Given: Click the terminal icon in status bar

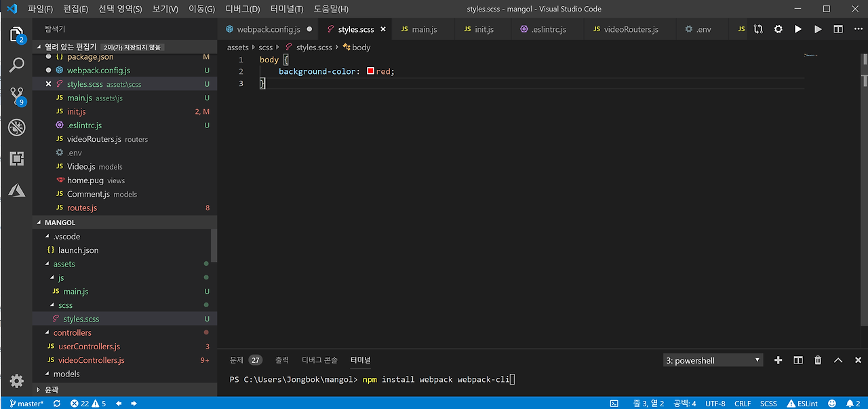Looking at the screenshot, I should click(x=614, y=404).
